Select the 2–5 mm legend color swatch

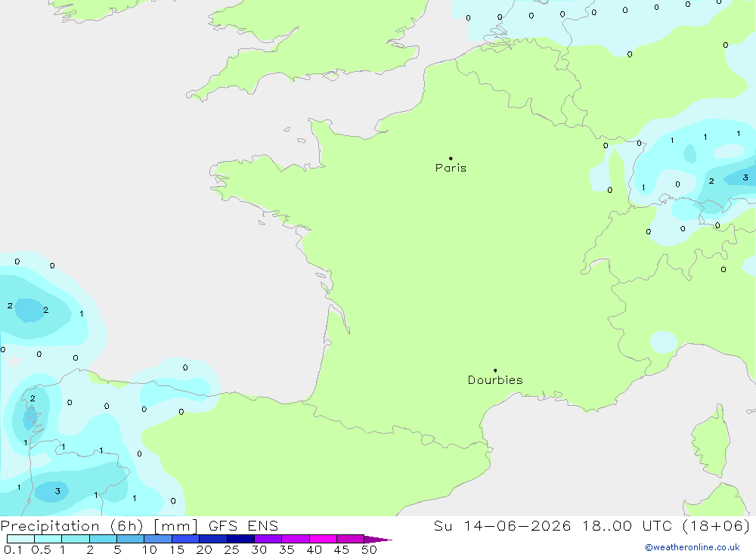pyautogui.click(x=103, y=539)
